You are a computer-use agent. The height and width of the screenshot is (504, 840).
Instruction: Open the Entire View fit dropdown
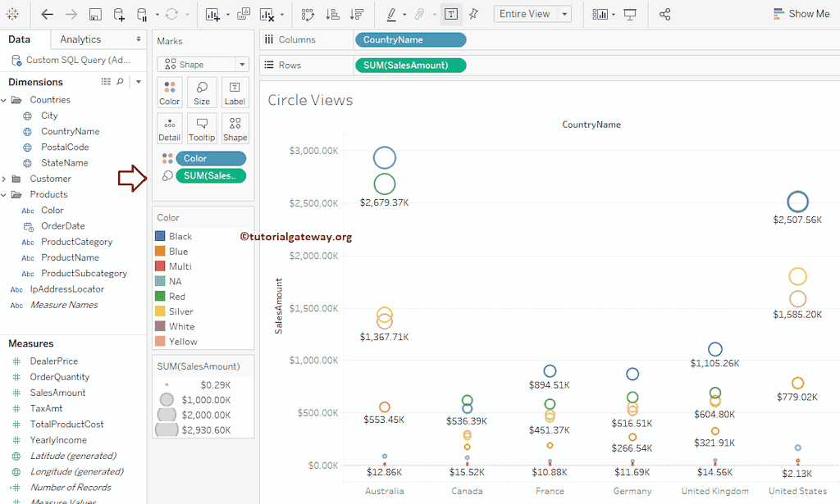coord(532,13)
